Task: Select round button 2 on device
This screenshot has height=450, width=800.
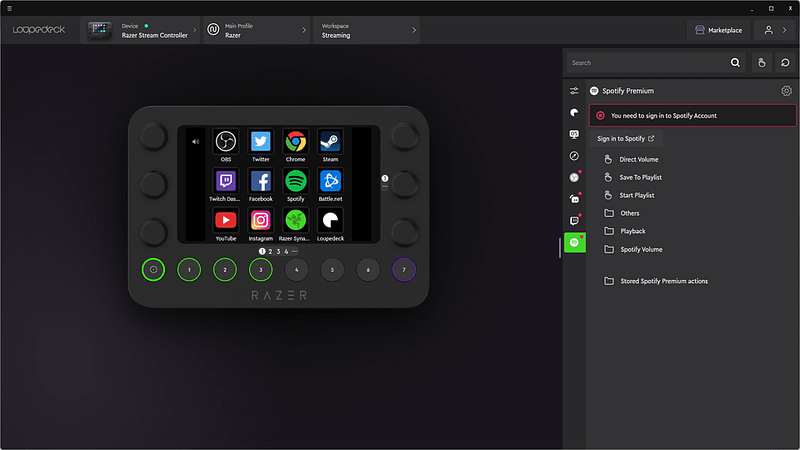Action: pos(224,269)
